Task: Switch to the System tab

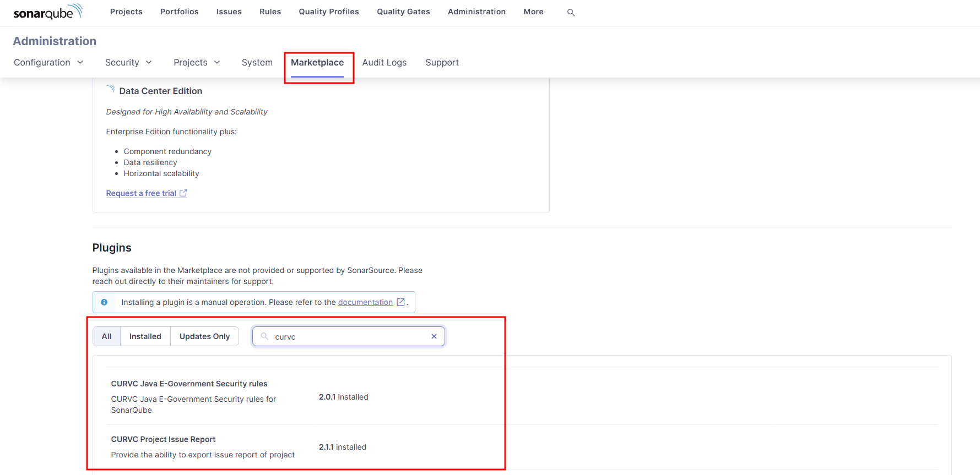Action: (257, 63)
